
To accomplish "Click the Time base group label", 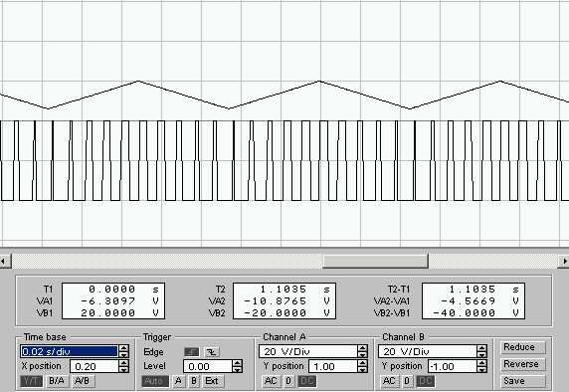I will tap(45, 337).
